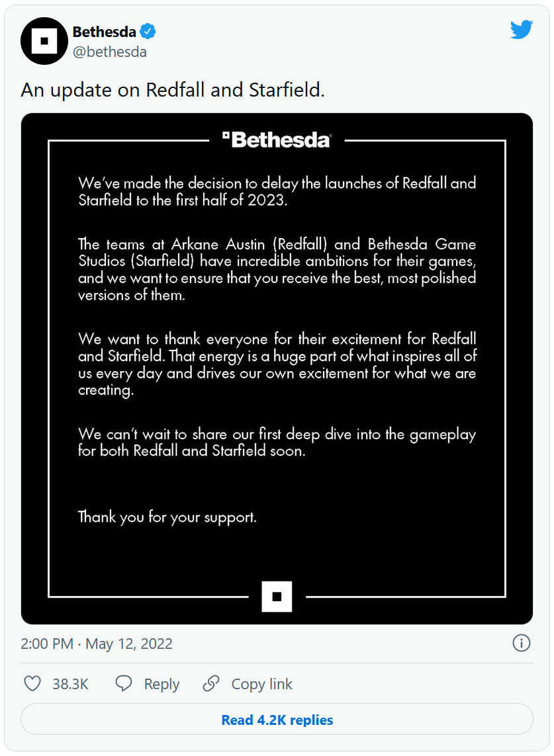The image size is (554, 756).
Task: Click the paragraph mentioning Arkane Austin
Action: [277, 269]
